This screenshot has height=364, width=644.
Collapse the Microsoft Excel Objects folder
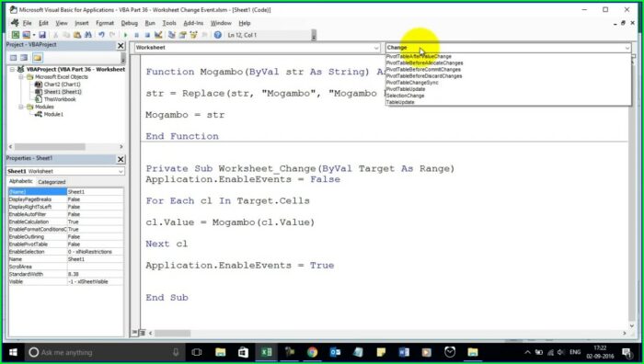21,76
